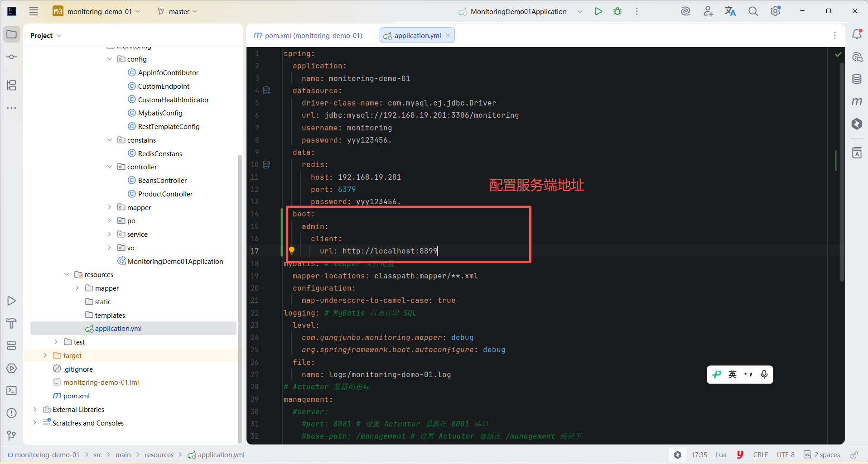Open the Problems tool window icon
Screen dimensions: 868x464
pyautogui.click(x=12, y=413)
